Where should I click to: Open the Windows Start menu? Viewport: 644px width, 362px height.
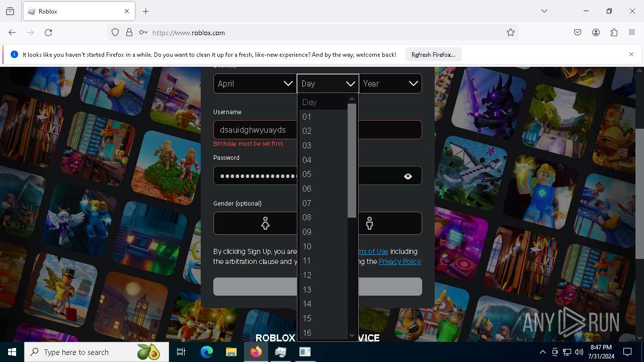12,352
